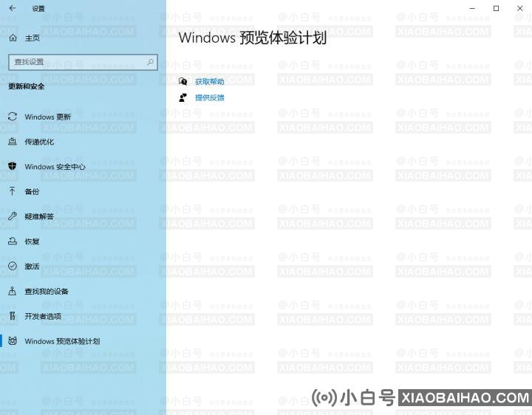Open the 激活 activation page
The width and height of the screenshot is (532, 415).
(x=32, y=267)
